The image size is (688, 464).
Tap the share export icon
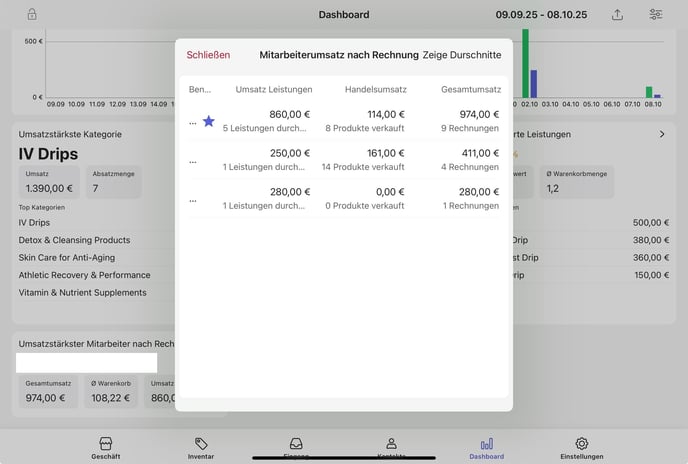click(618, 15)
